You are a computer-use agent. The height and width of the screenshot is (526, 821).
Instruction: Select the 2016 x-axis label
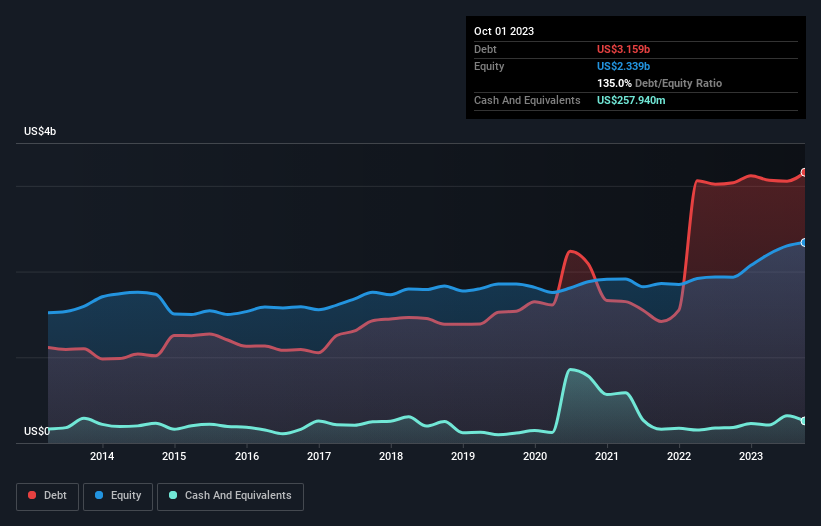pos(247,456)
